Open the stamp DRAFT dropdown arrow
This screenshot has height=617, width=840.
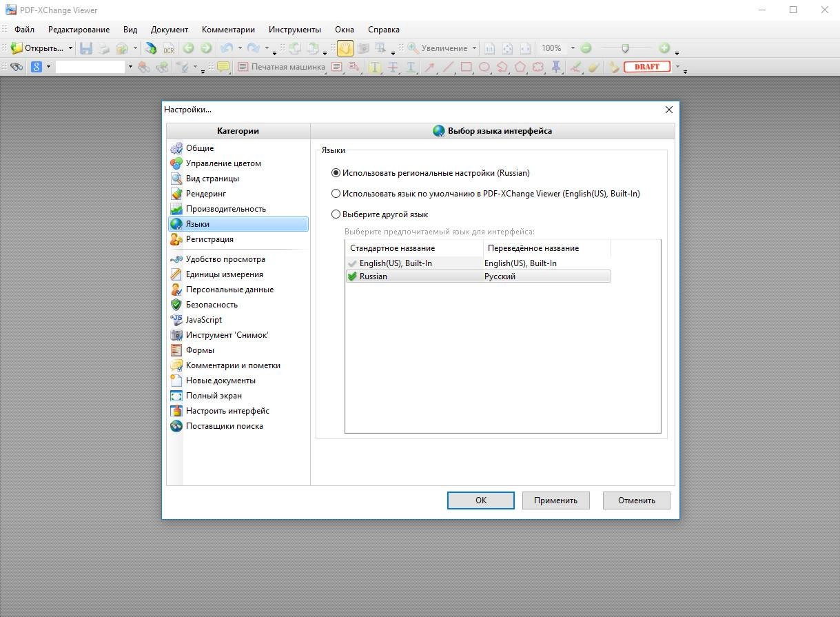point(677,67)
